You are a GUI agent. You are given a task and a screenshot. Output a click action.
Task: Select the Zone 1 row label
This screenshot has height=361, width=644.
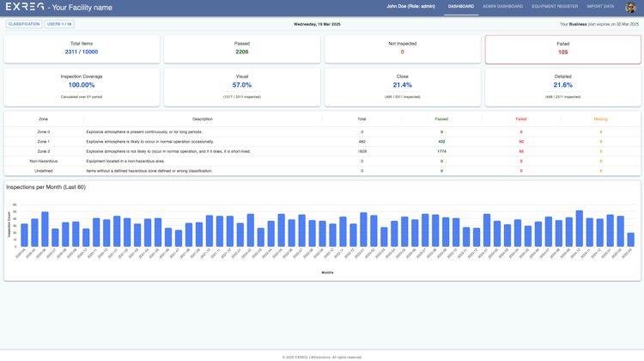[x=43, y=142]
